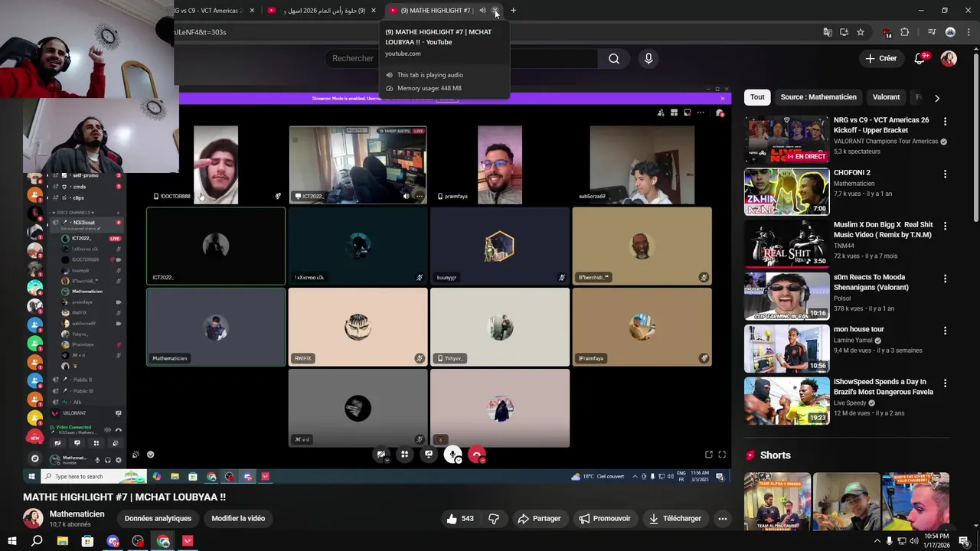980x551 pixels.
Task: Open the red extension with badge 14
Action: (x=887, y=32)
